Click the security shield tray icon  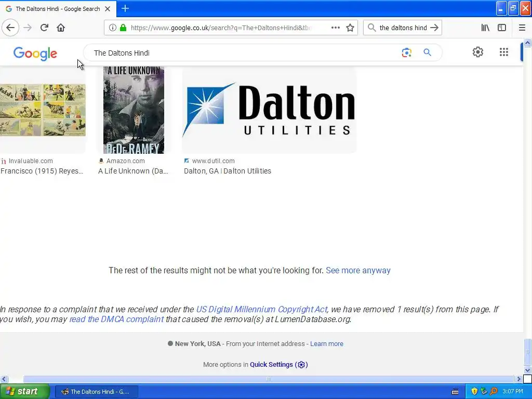coord(474,392)
